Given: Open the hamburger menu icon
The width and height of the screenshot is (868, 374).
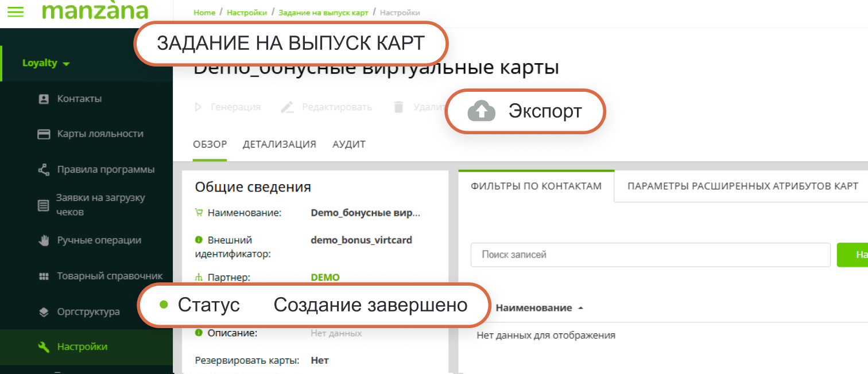Looking at the screenshot, I should point(15,12).
